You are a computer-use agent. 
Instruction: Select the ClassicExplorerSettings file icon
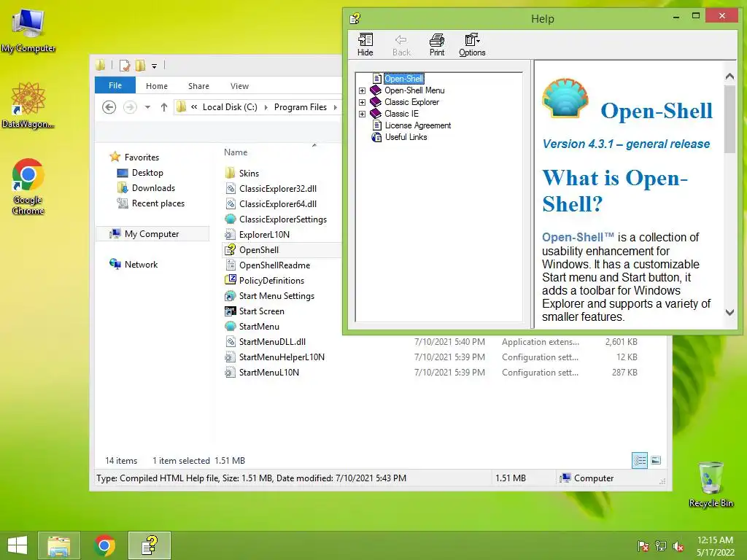pyautogui.click(x=230, y=219)
